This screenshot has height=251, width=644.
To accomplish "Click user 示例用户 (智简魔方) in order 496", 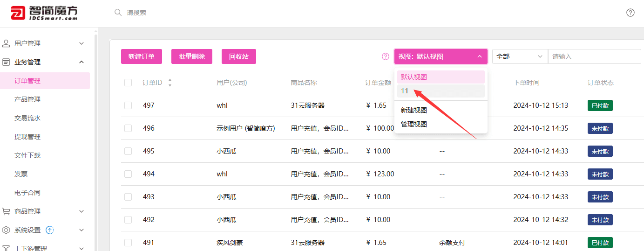I will point(246,128).
